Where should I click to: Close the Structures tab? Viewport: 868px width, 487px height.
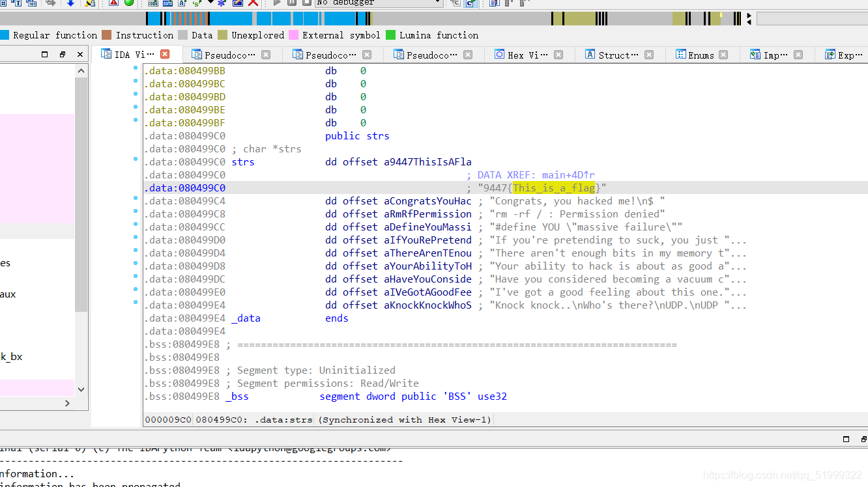[649, 55]
